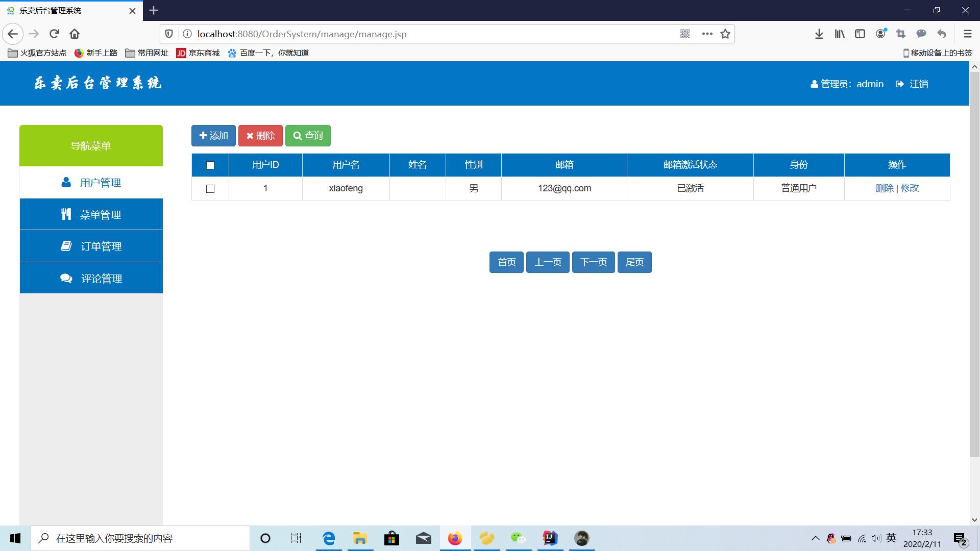Click the Firefox Account profile icon

click(x=880, y=34)
